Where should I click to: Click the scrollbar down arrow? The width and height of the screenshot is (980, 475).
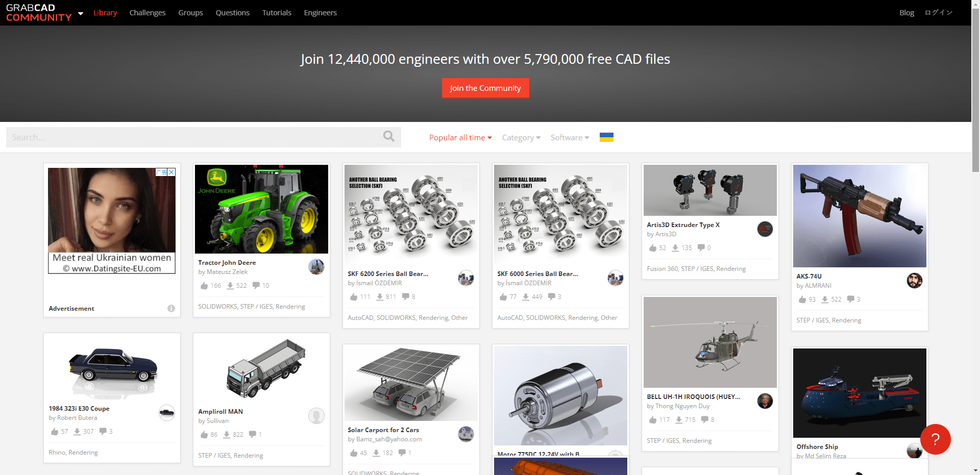pyautogui.click(x=975, y=470)
